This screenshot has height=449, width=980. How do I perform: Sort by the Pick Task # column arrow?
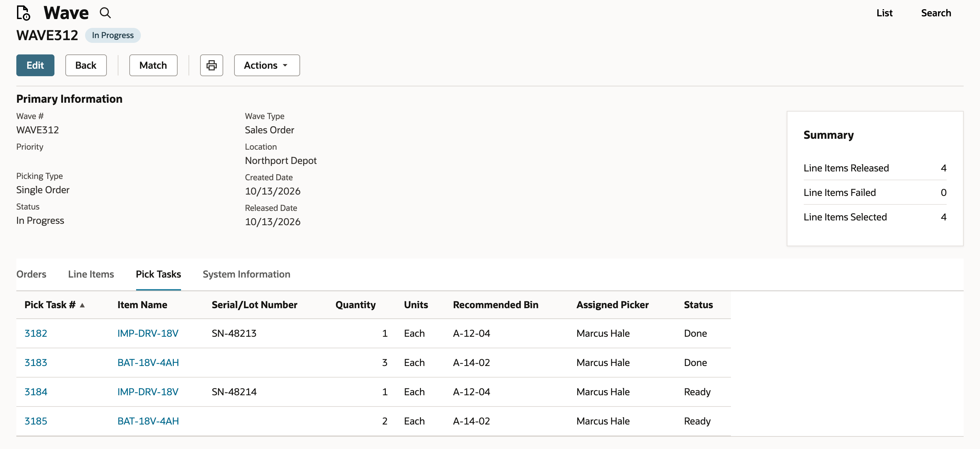pos(82,305)
